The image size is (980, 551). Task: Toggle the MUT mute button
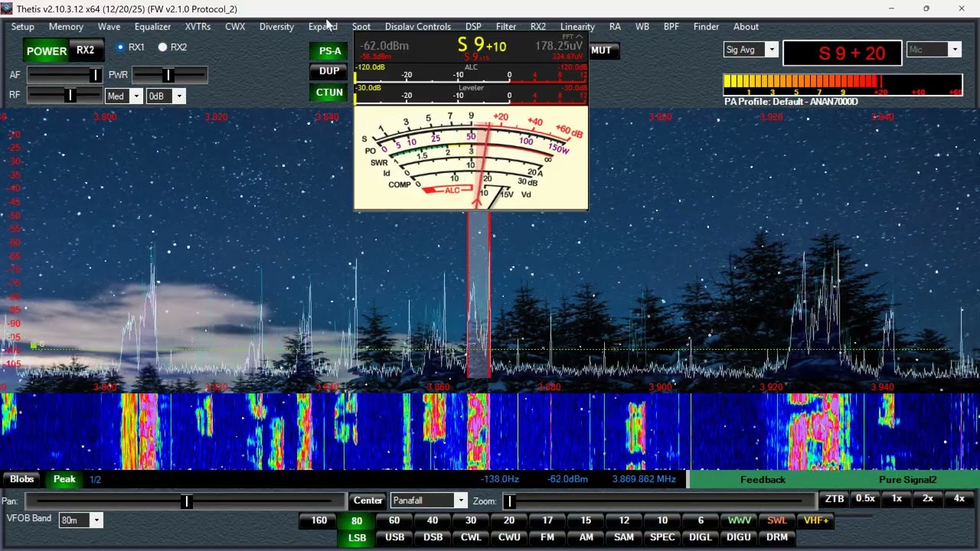(602, 51)
